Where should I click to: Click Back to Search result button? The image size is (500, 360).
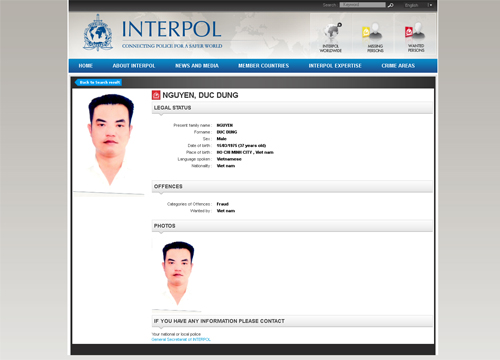(x=98, y=82)
